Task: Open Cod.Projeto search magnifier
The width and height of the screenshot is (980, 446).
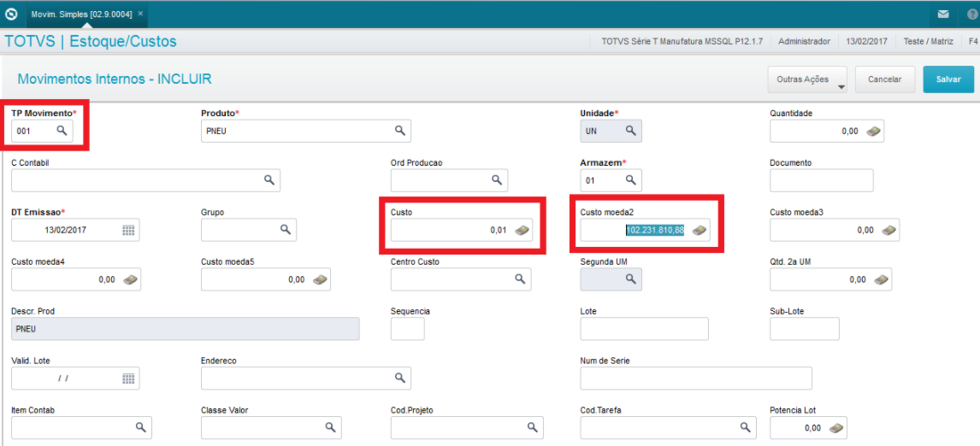Action: (x=532, y=427)
